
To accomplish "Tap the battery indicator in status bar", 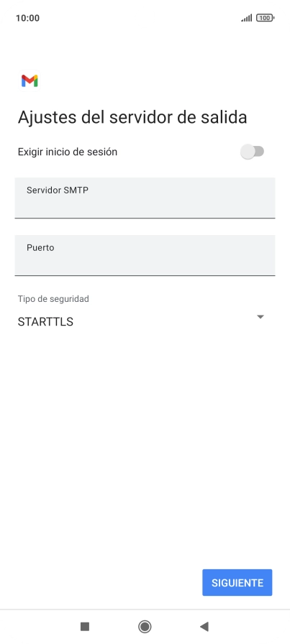I will (265, 18).
